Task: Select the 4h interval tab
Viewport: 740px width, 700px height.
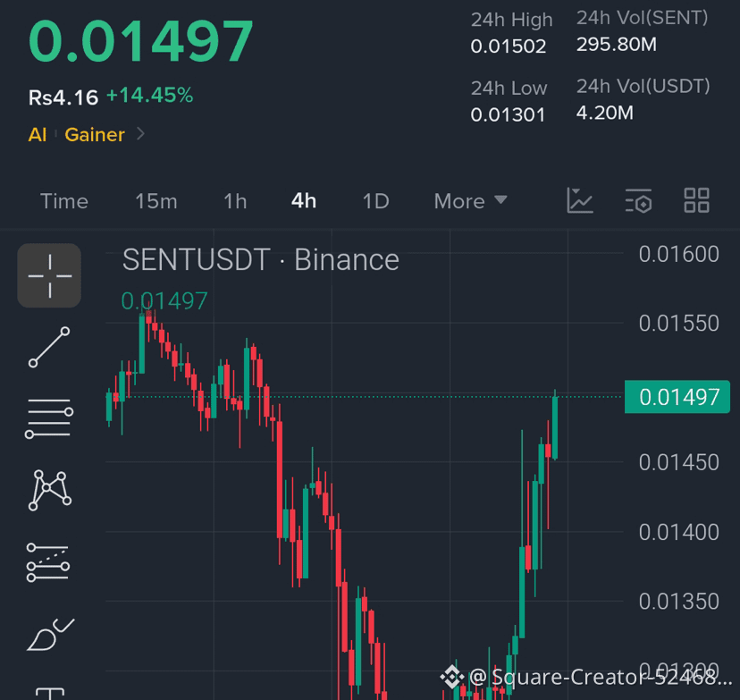Action: tap(304, 201)
